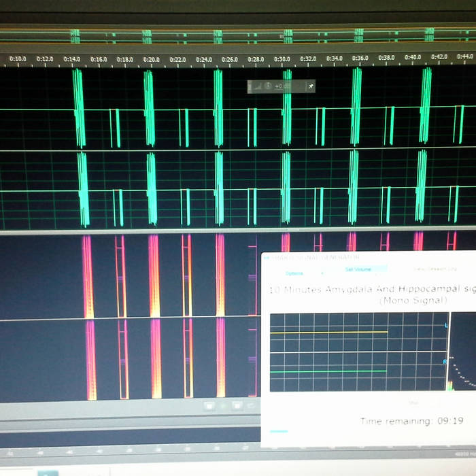
Task: Click the blue progress bar in generator window
Action: (x=279, y=431)
